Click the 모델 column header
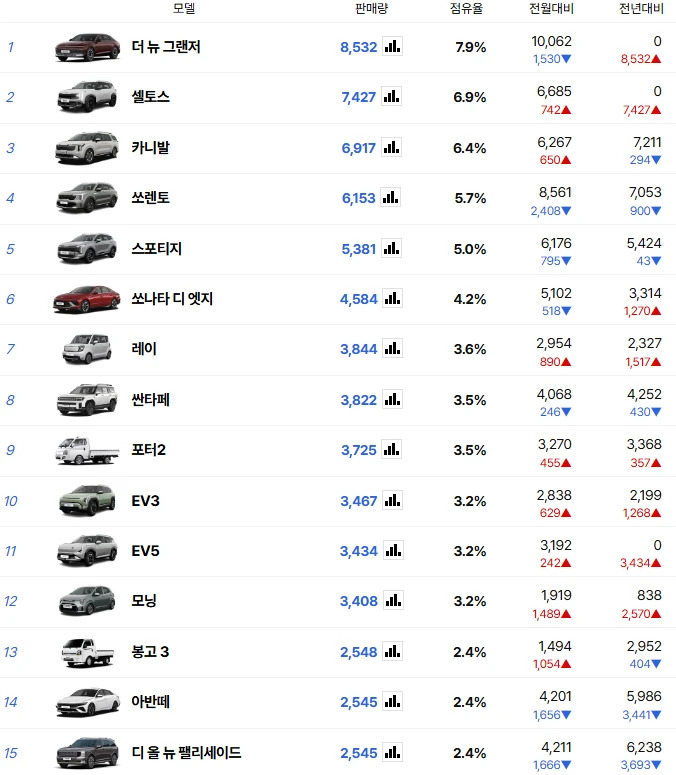Viewport: 676px width, 775px height. click(184, 8)
